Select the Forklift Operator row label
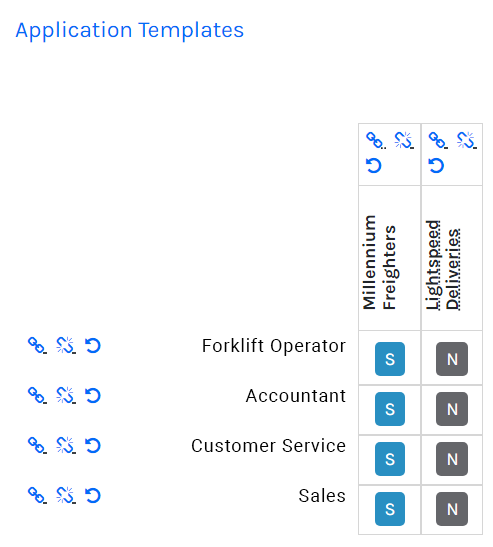 (274, 346)
